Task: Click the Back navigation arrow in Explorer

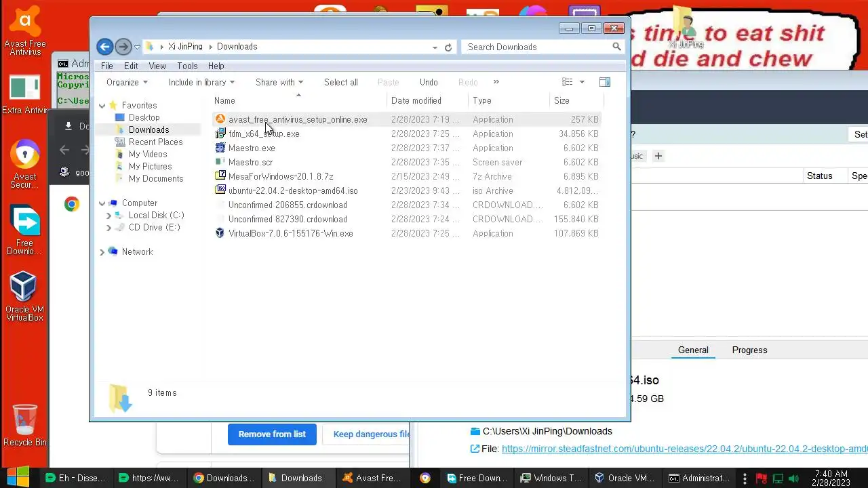Action: tap(104, 47)
